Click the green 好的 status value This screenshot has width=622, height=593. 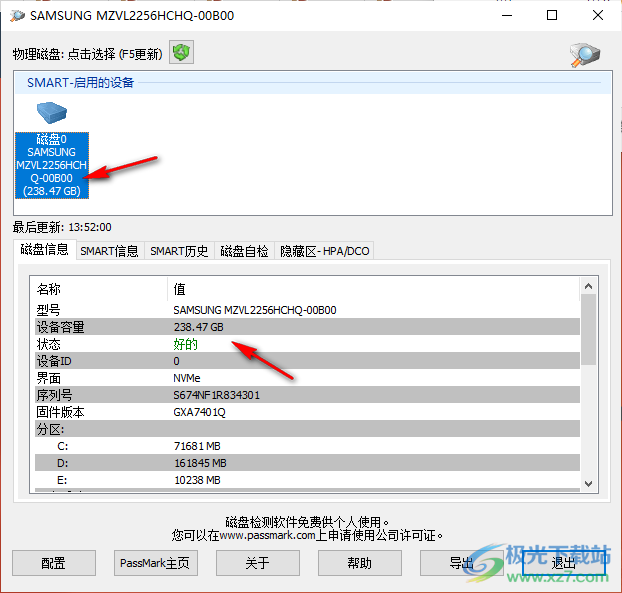185,344
